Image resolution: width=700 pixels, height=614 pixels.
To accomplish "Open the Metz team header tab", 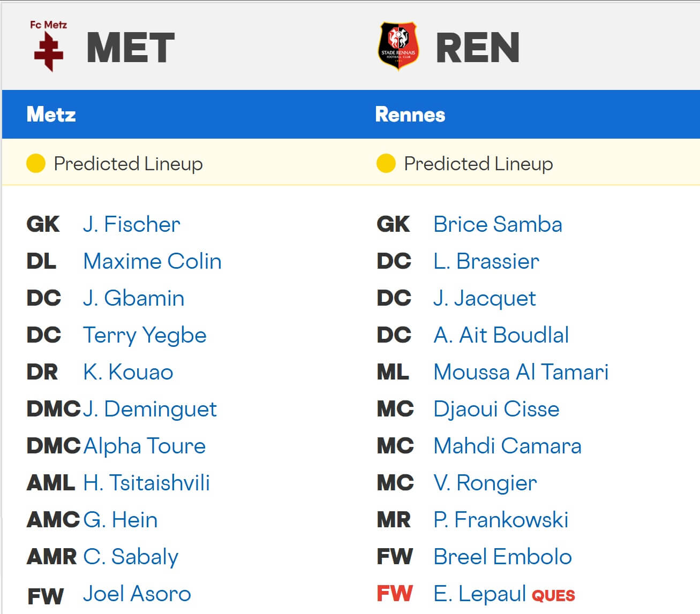I will coord(51,114).
